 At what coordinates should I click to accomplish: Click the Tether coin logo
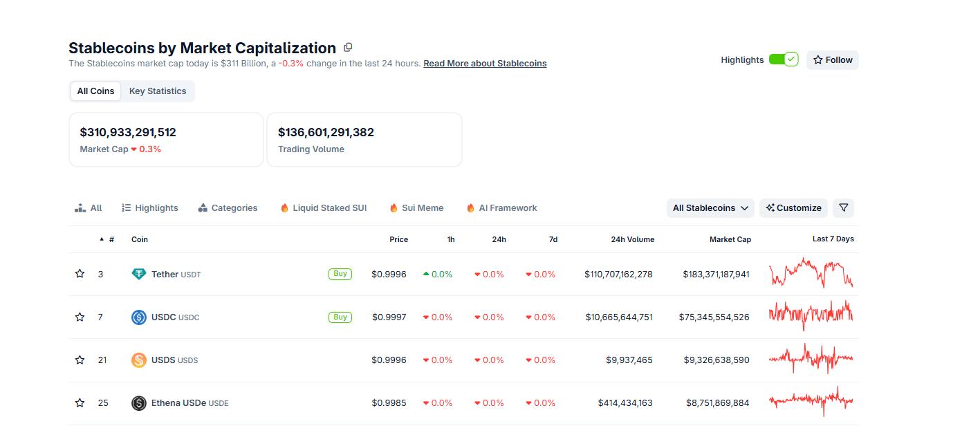(139, 275)
